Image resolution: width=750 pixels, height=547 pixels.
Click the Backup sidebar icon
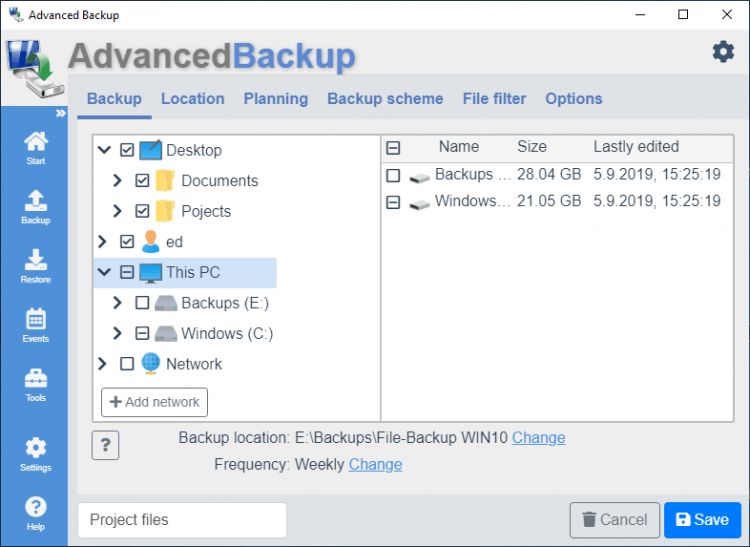click(35, 205)
